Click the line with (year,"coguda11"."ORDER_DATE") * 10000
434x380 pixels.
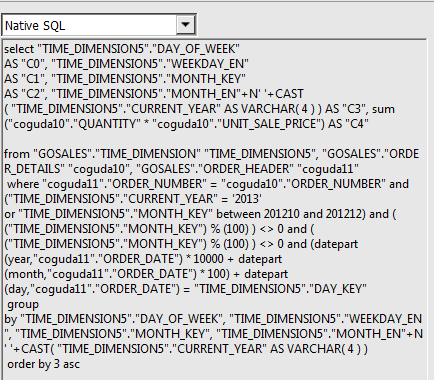click(x=143, y=259)
